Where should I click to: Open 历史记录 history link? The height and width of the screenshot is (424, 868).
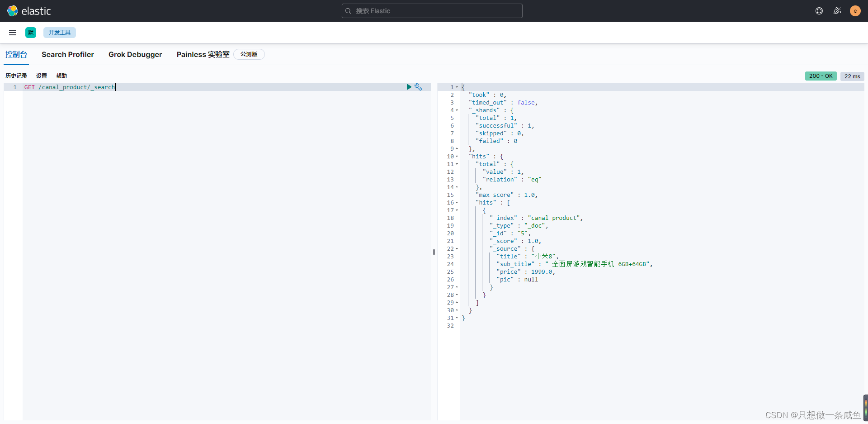pyautogui.click(x=16, y=76)
